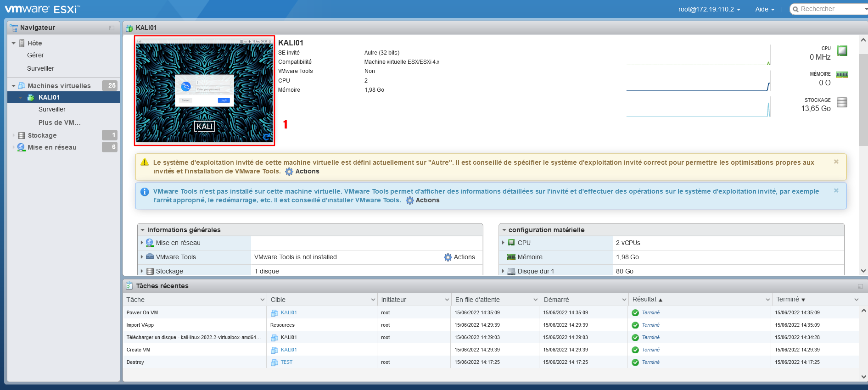This screenshot has height=390, width=868.
Task: Minimize the Navigateur panel with its corner icon
Action: click(112, 28)
